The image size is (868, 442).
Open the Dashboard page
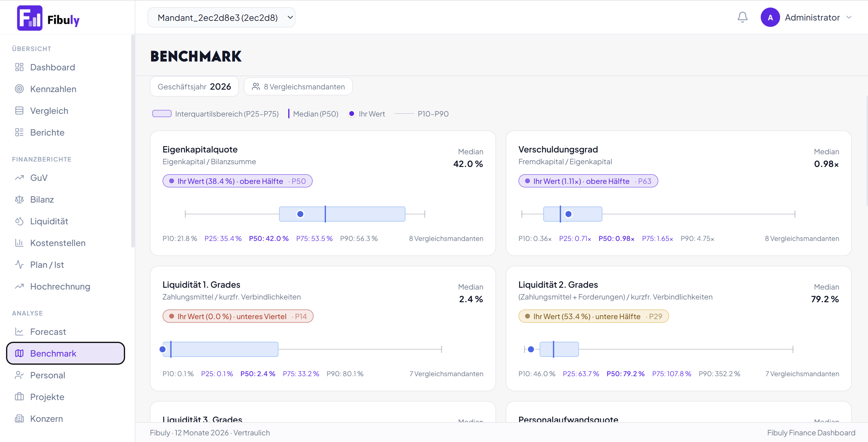pyautogui.click(x=65, y=67)
